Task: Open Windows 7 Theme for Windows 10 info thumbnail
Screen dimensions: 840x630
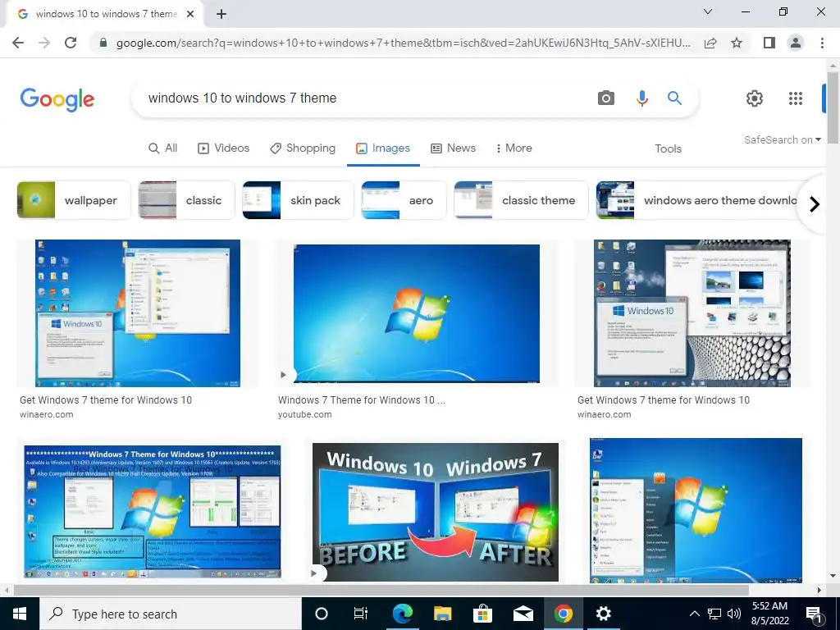Action: 152,512
